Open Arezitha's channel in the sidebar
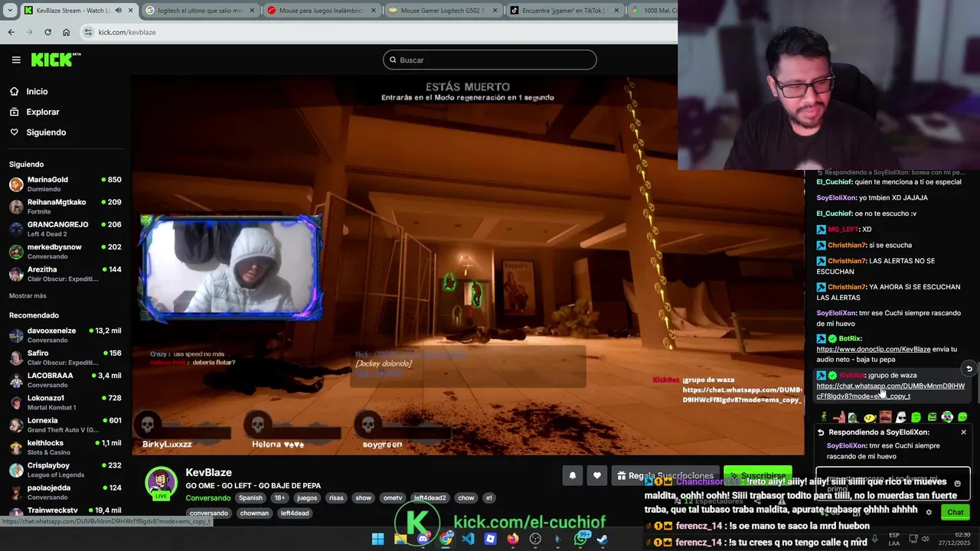 coord(65,273)
